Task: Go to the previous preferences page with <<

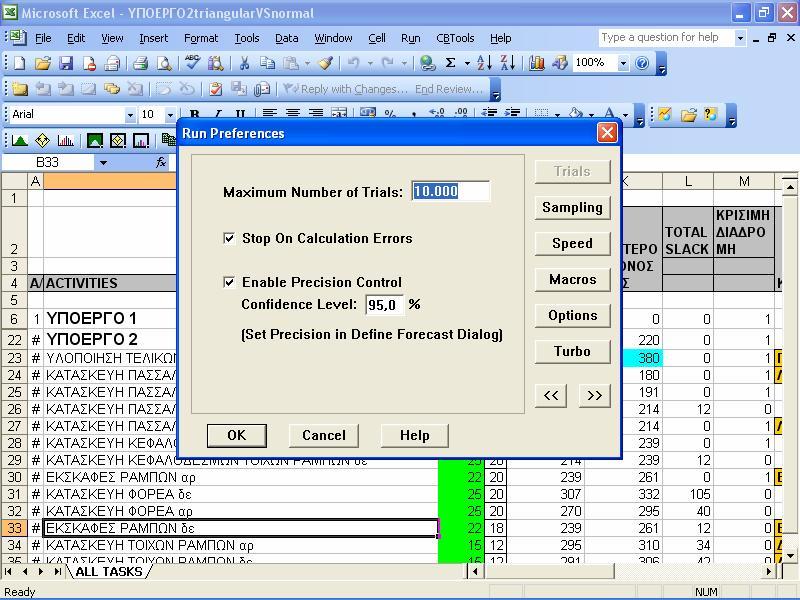Action: 551,395
